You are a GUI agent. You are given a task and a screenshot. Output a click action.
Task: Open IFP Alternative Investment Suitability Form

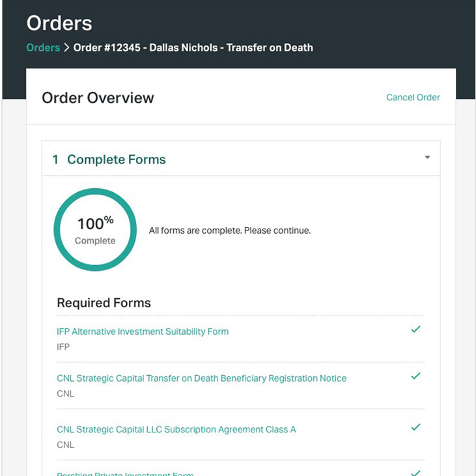coord(143,331)
